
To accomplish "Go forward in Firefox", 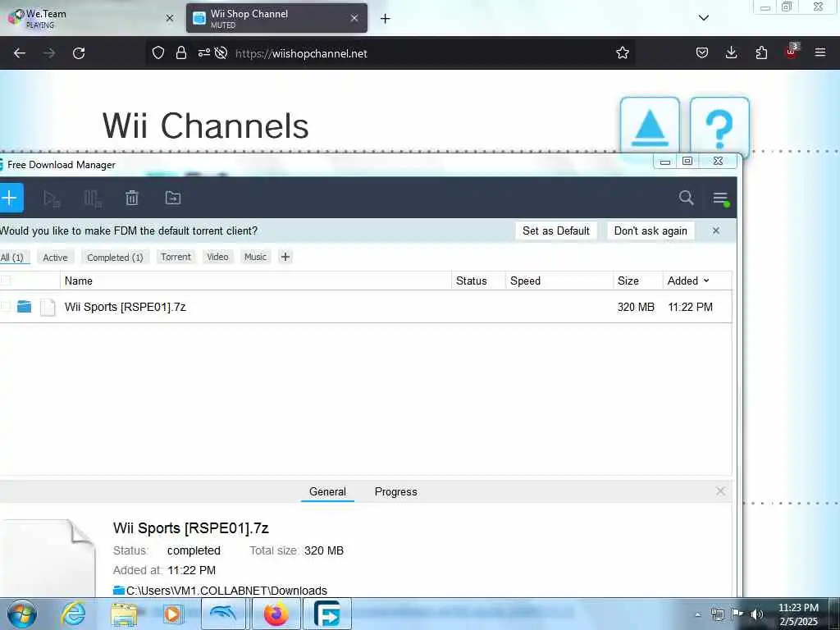I will [x=49, y=53].
